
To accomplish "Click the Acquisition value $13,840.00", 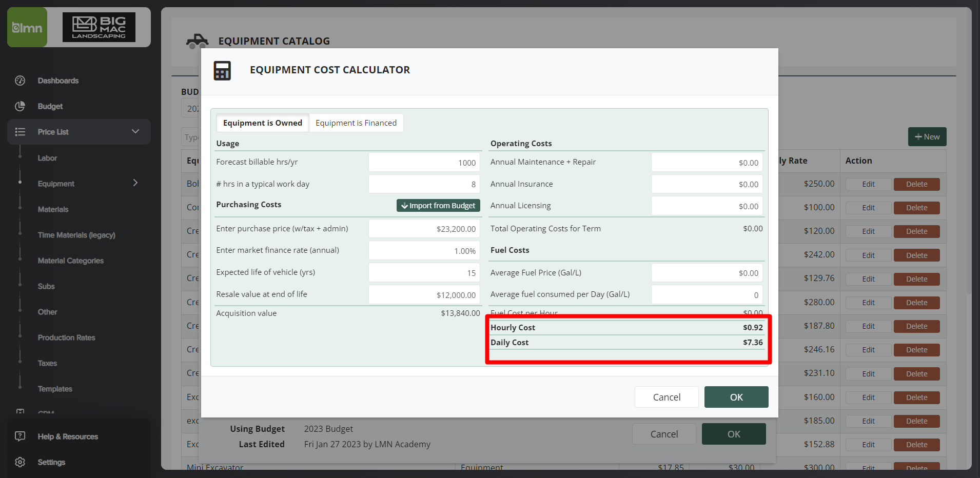I will pyautogui.click(x=460, y=313).
